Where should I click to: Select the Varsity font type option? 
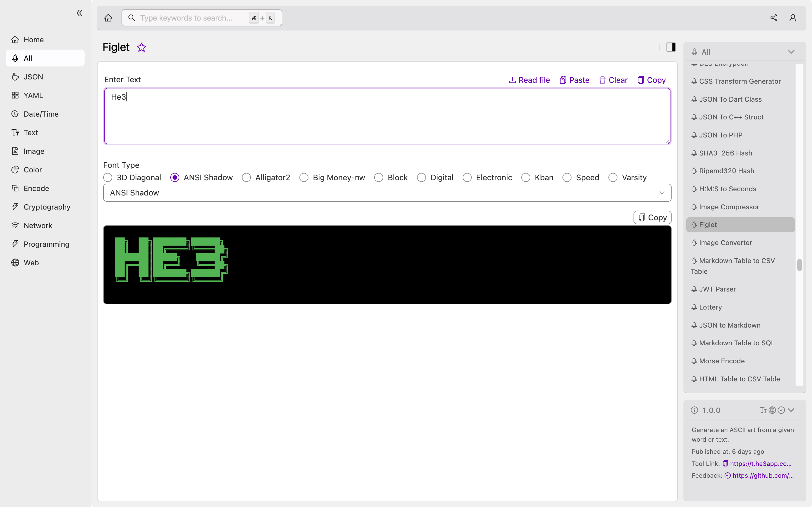click(x=613, y=177)
